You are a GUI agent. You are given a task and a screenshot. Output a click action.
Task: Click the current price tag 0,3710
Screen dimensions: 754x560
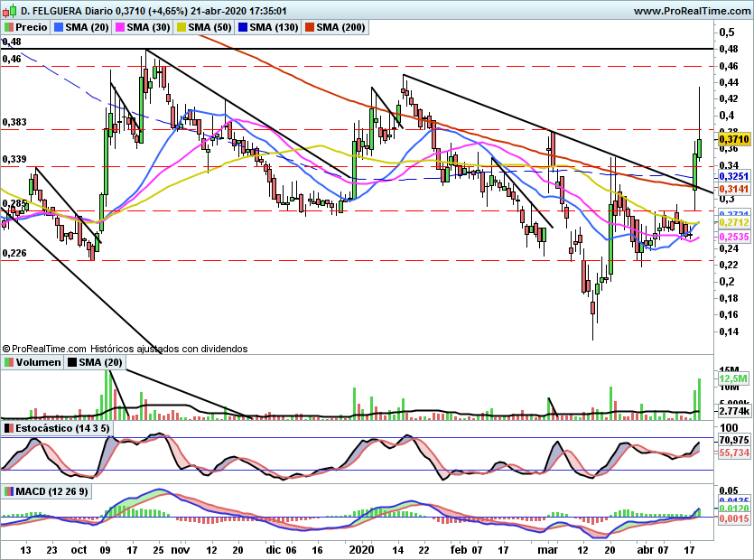[734, 139]
